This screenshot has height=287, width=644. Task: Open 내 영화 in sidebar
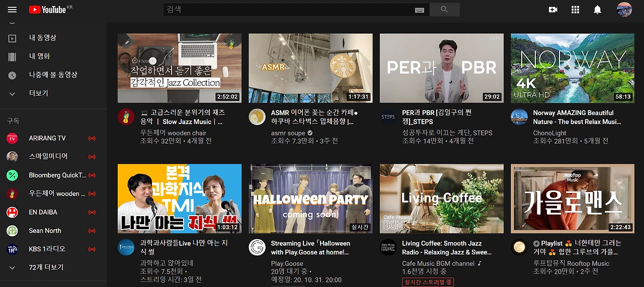point(53,56)
